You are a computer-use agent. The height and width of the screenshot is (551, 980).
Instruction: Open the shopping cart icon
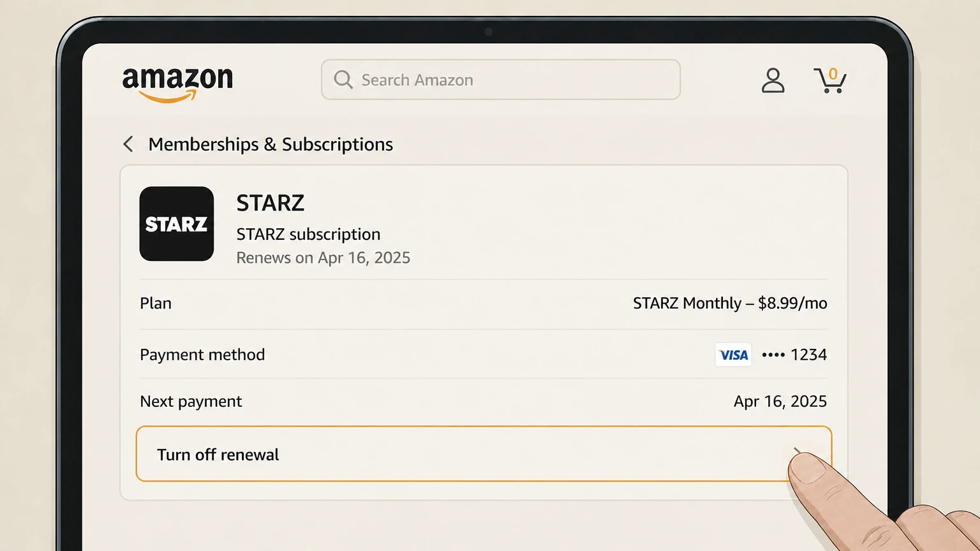point(830,80)
